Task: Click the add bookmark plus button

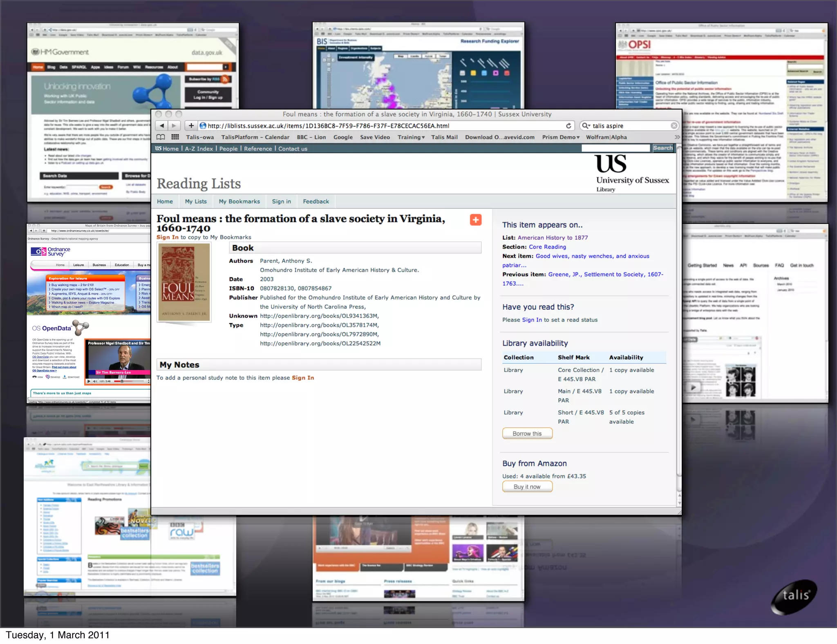Action: tap(191, 126)
